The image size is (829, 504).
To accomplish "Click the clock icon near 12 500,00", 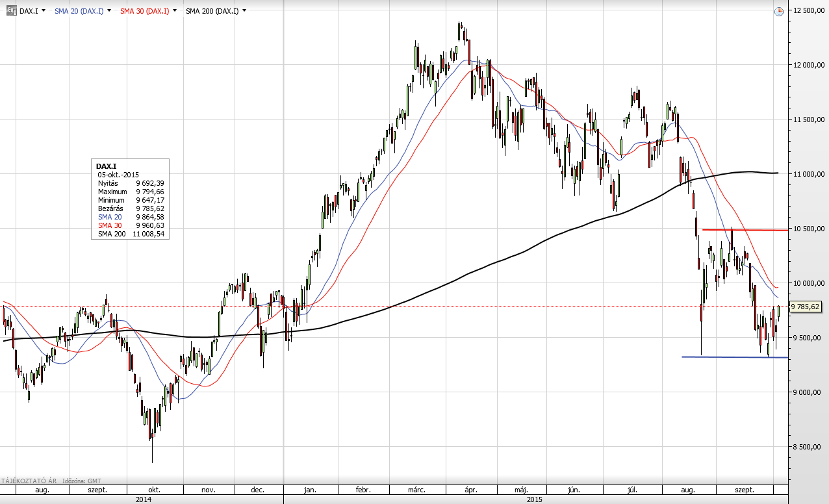I will point(779,11).
